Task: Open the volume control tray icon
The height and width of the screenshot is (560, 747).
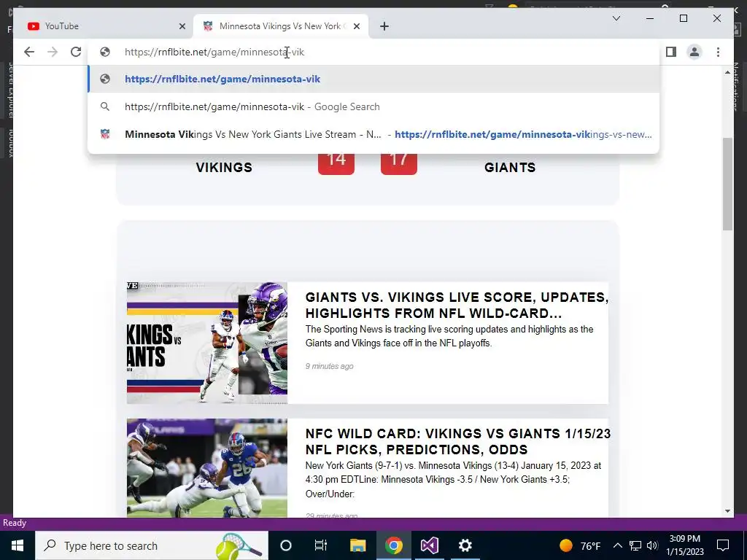Action: coord(652,545)
